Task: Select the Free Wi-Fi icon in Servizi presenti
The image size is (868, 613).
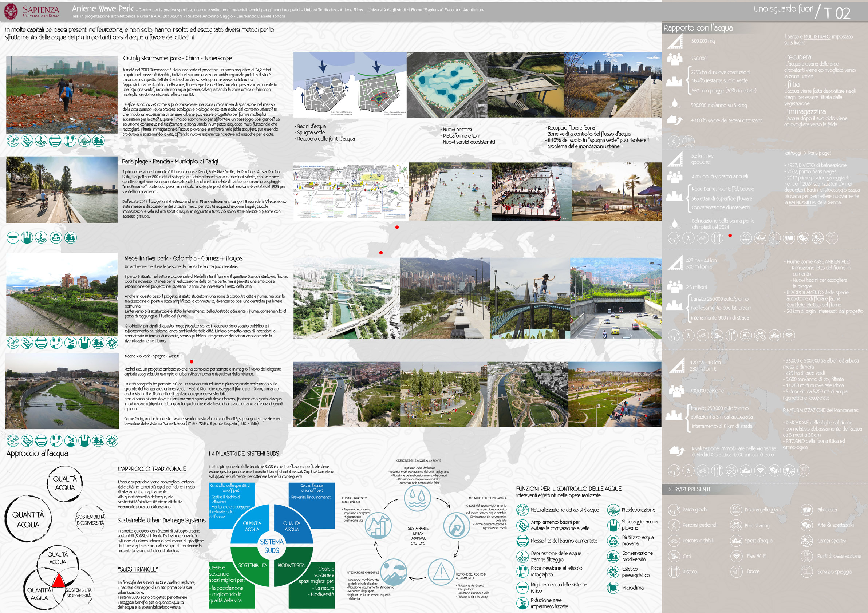Action: pyautogui.click(x=736, y=556)
